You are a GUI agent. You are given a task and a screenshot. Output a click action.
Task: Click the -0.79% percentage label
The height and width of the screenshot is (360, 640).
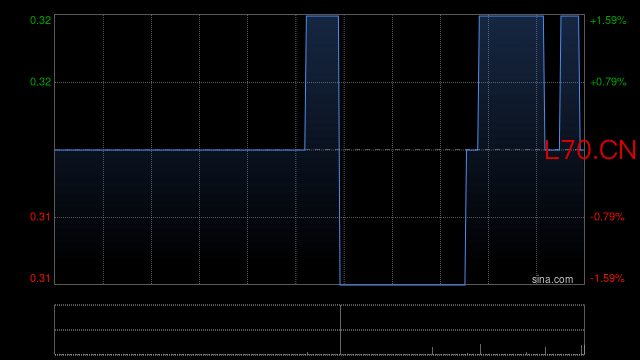point(607,217)
